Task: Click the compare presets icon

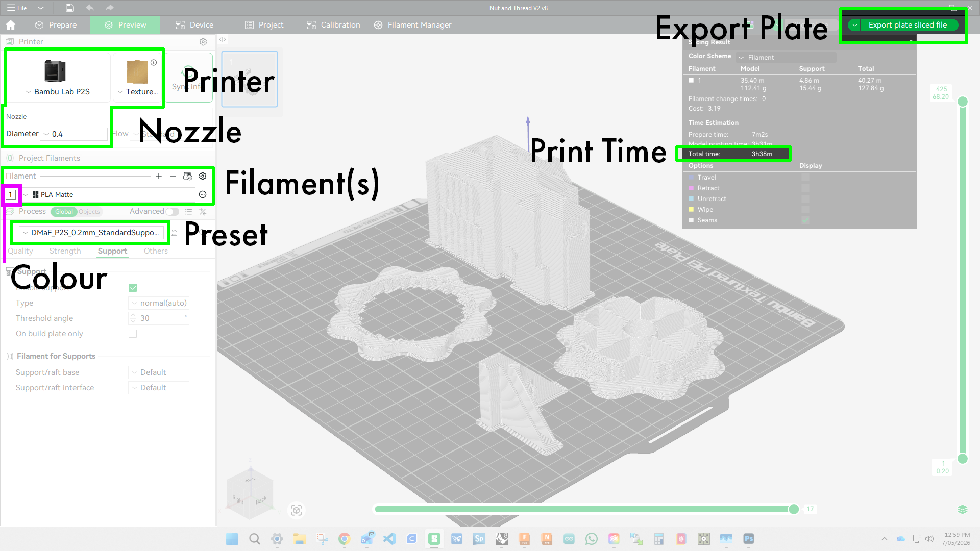Action: coord(203,212)
